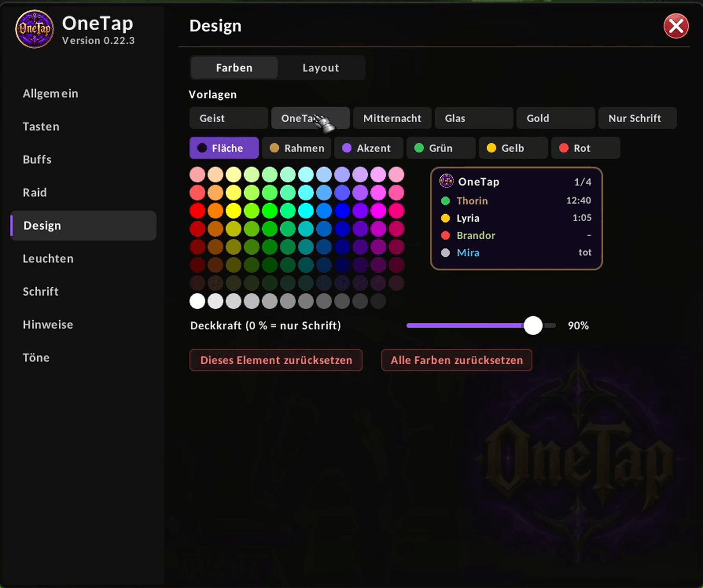Click the Mira name in preview
This screenshot has width=703, height=588.
point(468,253)
